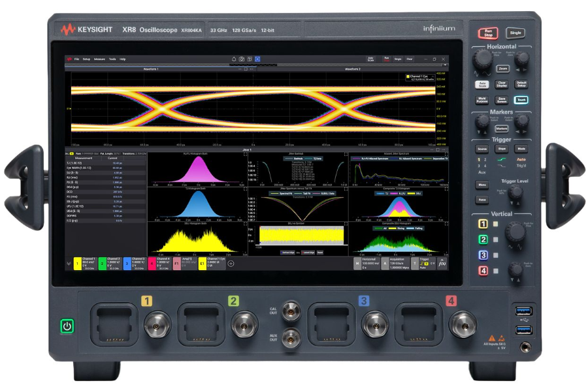Click the notification bell icon
Viewport: 588px width, 385px height.
pyautogui.click(x=234, y=59)
